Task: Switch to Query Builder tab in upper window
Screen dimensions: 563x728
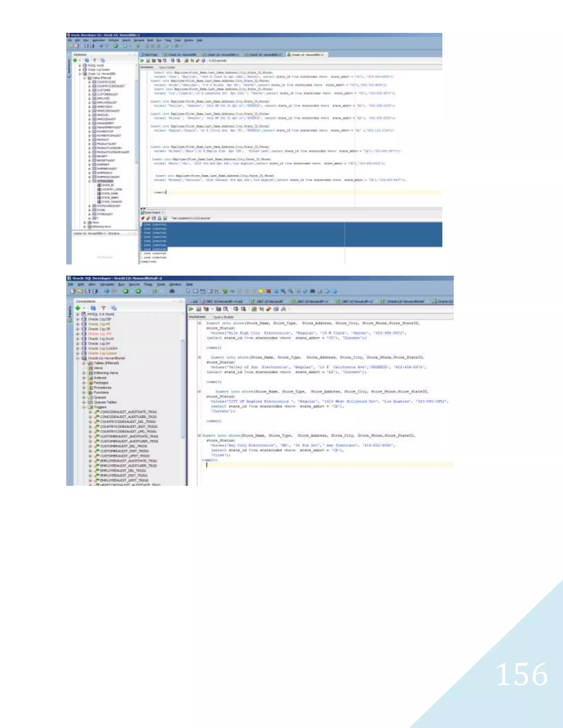Action: coord(167,67)
